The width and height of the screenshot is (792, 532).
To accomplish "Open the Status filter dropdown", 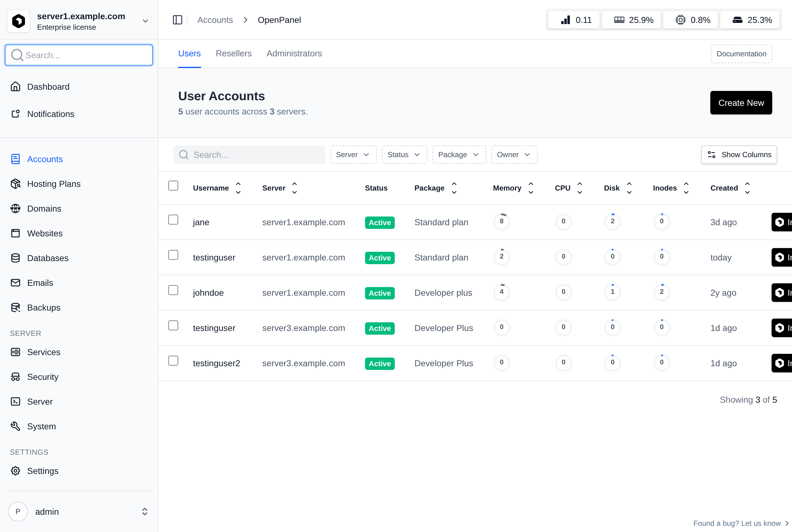I will coord(404,155).
